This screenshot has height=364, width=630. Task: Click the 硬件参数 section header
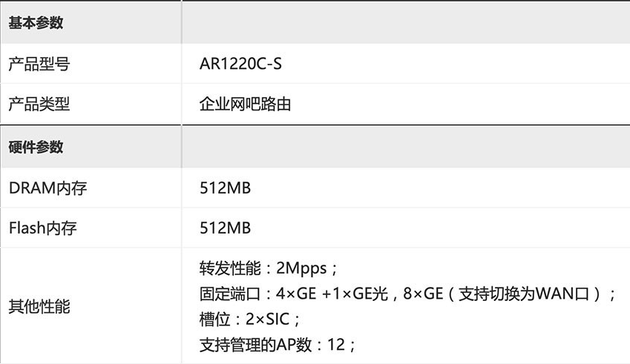point(36,147)
